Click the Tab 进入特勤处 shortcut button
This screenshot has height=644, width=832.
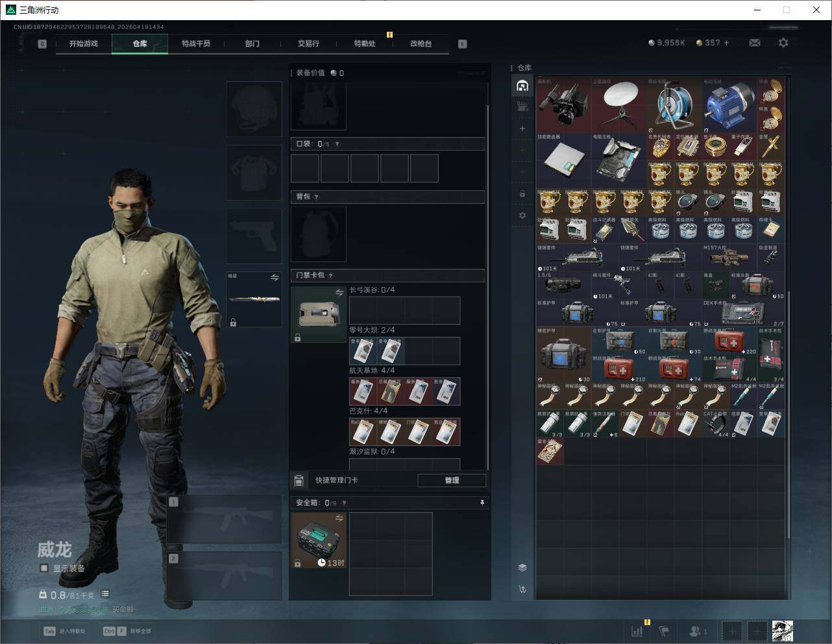pyautogui.click(x=64, y=631)
